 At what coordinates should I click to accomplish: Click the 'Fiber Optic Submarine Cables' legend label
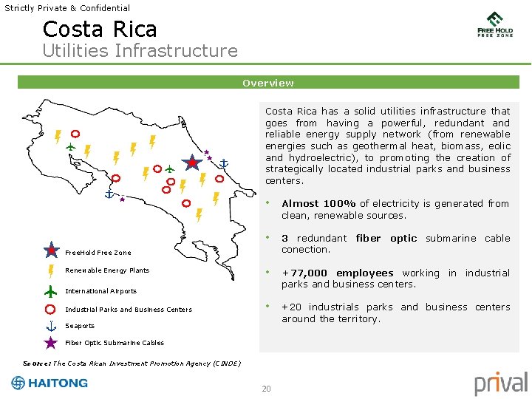pyautogui.click(x=115, y=343)
